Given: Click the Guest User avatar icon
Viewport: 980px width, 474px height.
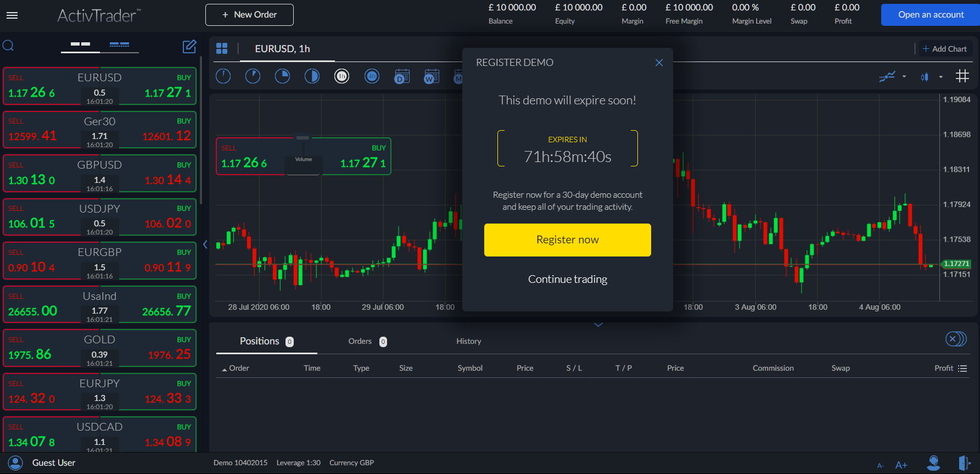Looking at the screenshot, I should point(15,463).
